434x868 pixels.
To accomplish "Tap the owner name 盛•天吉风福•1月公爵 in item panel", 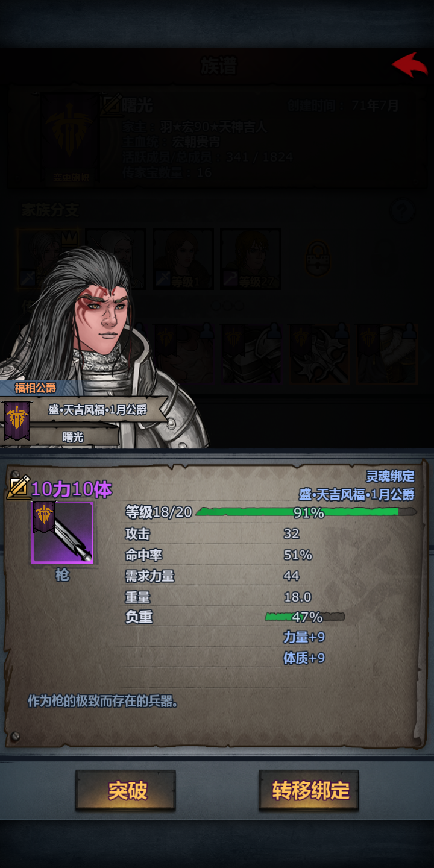I will coord(357,495).
